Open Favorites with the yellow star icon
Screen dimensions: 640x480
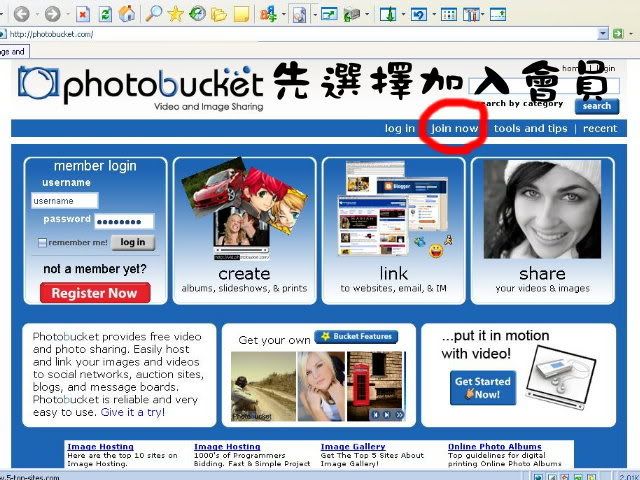point(175,14)
